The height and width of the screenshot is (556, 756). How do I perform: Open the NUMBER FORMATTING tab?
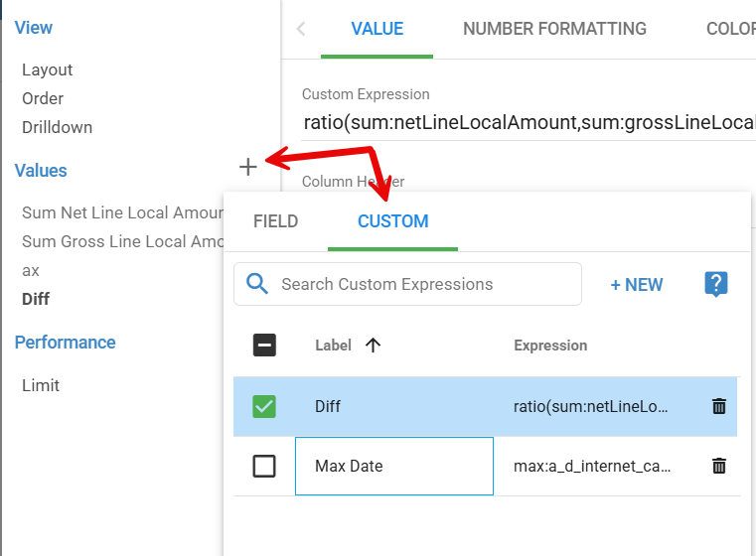click(554, 29)
